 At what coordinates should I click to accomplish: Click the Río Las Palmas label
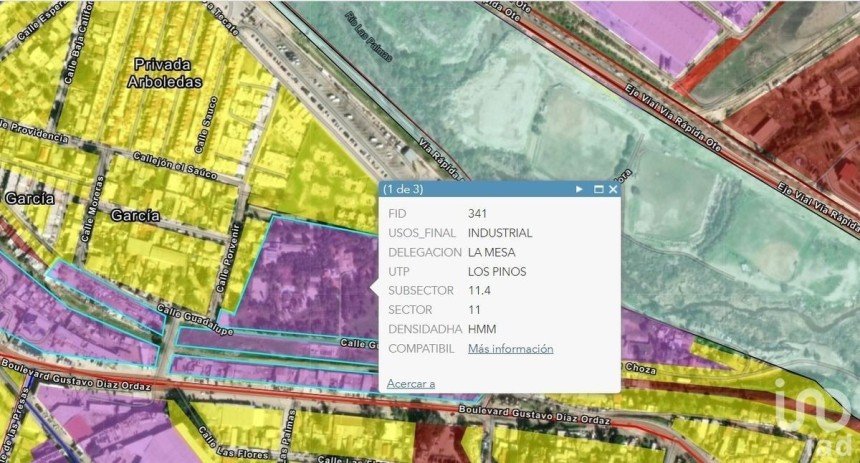pos(369,36)
